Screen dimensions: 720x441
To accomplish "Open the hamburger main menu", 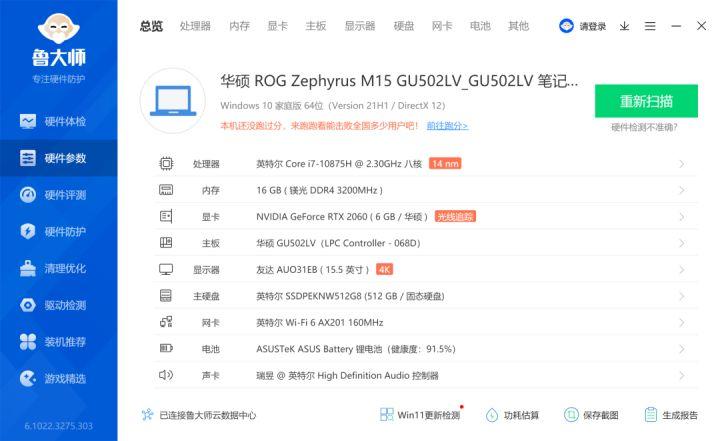I will (x=650, y=26).
